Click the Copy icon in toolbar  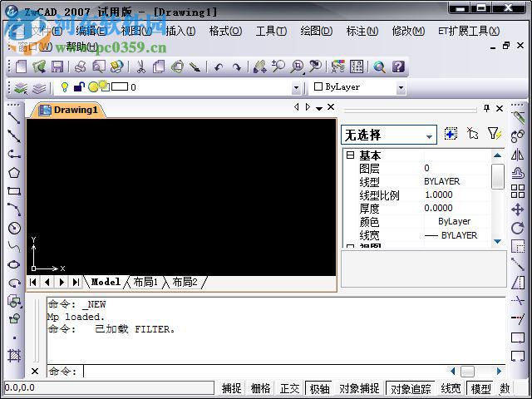[x=159, y=66]
